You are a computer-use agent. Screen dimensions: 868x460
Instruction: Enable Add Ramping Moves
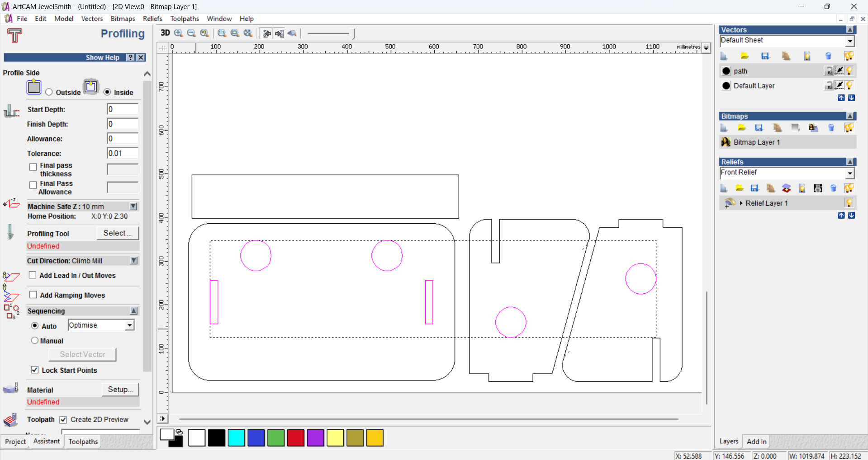pyautogui.click(x=33, y=295)
